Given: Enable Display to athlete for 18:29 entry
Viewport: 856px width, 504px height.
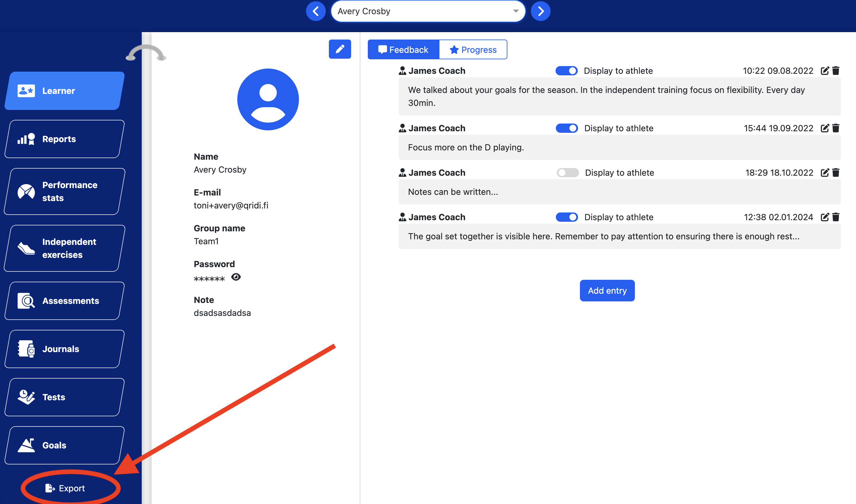Looking at the screenshot, I should click(567, 173).
